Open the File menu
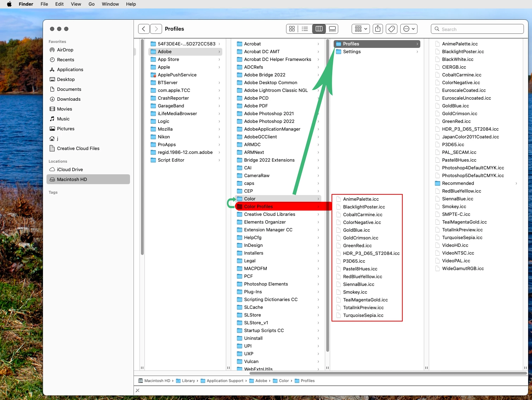The image size is (532, 400). [x=44, y=4]
